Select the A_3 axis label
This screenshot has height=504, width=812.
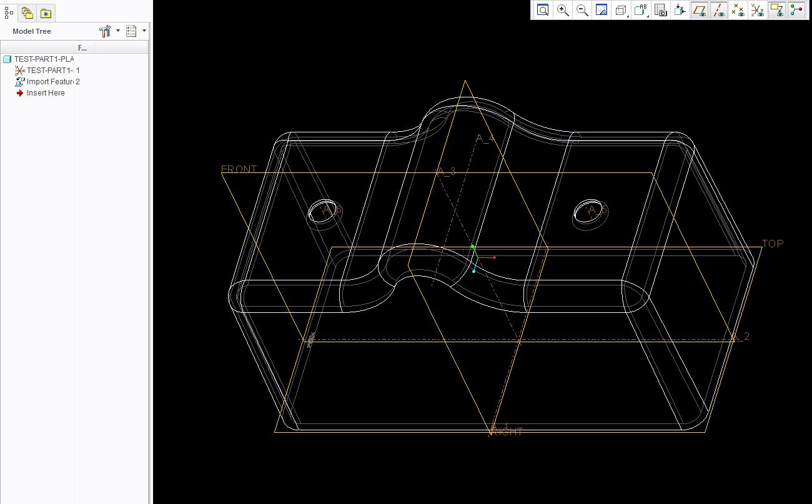[446, 172]
